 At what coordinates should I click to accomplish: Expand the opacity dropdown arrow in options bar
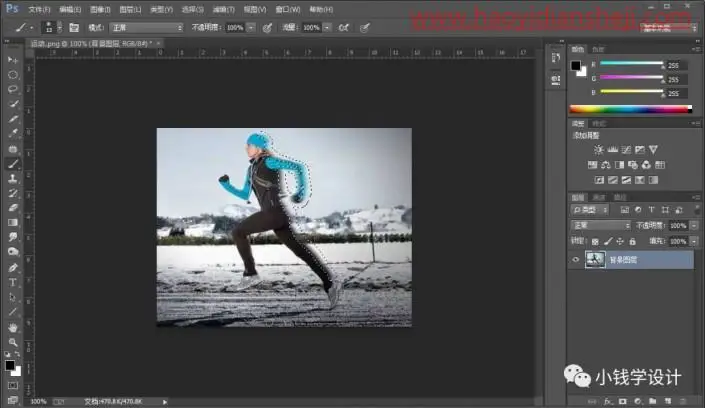251,28
